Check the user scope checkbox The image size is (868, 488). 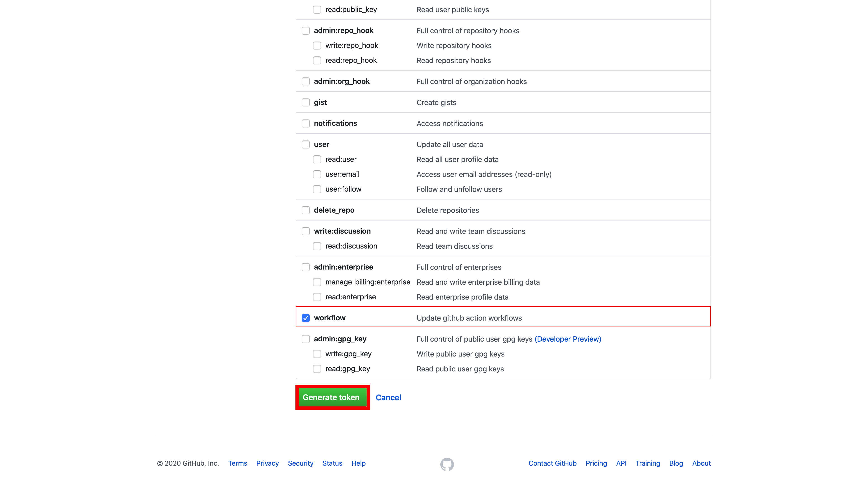point(306,145)
